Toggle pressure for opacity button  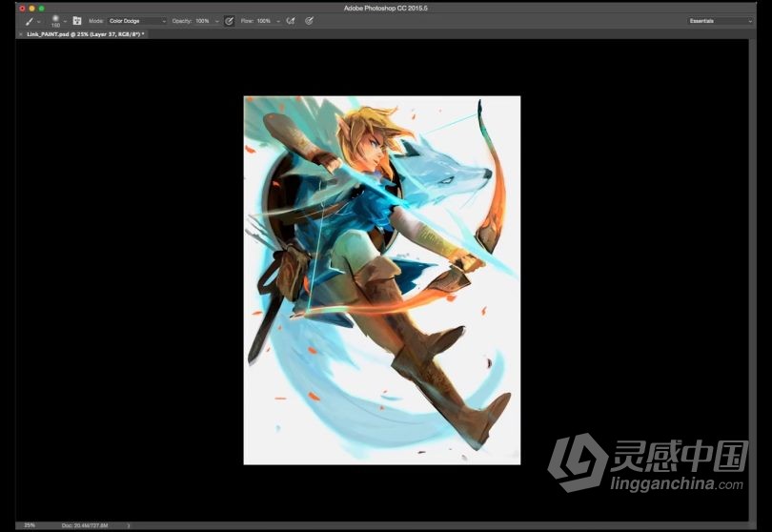[230, 20]
